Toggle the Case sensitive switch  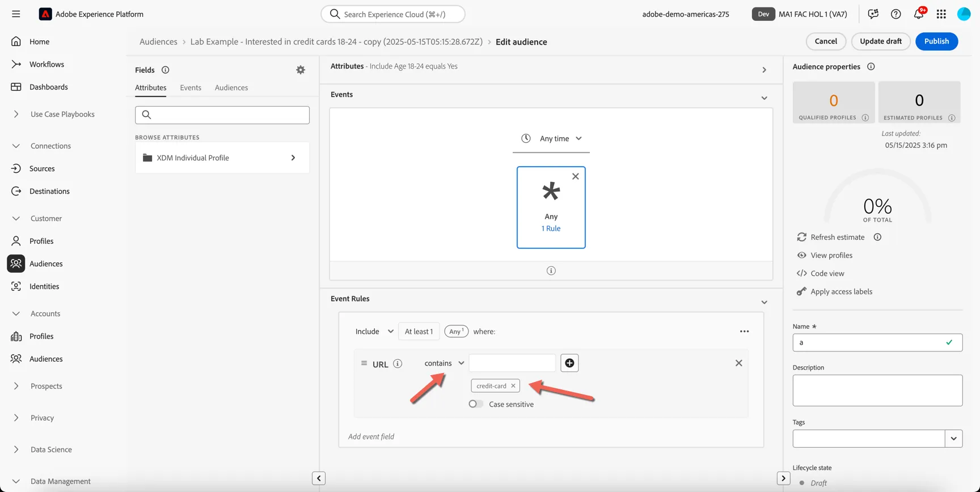pyautogui.click(x=476, y=404)
